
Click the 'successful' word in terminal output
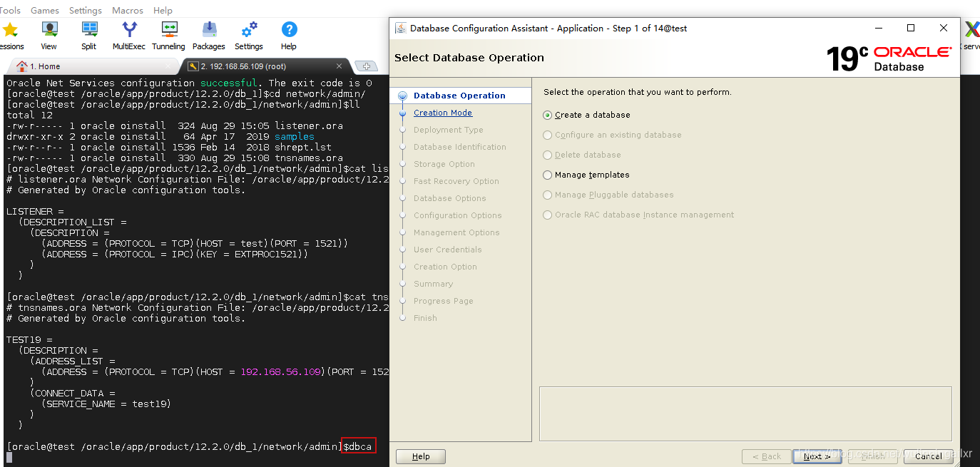228,83
